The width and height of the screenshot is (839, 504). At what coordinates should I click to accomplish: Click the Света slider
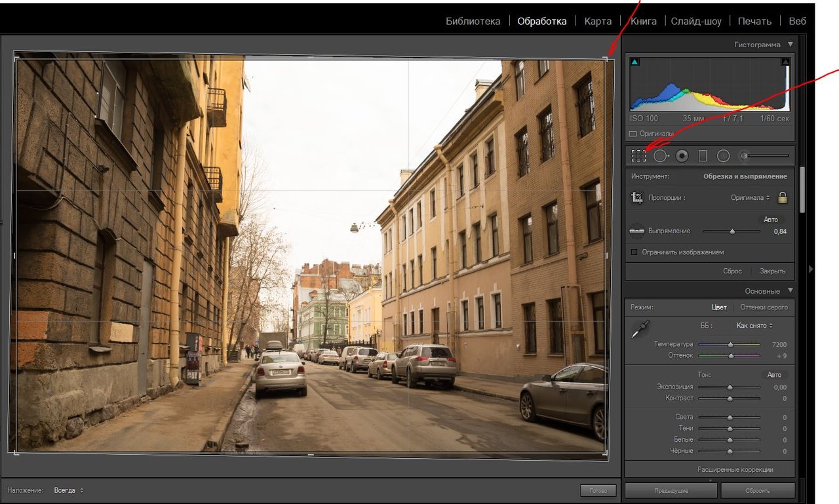(x=729, y=417)
